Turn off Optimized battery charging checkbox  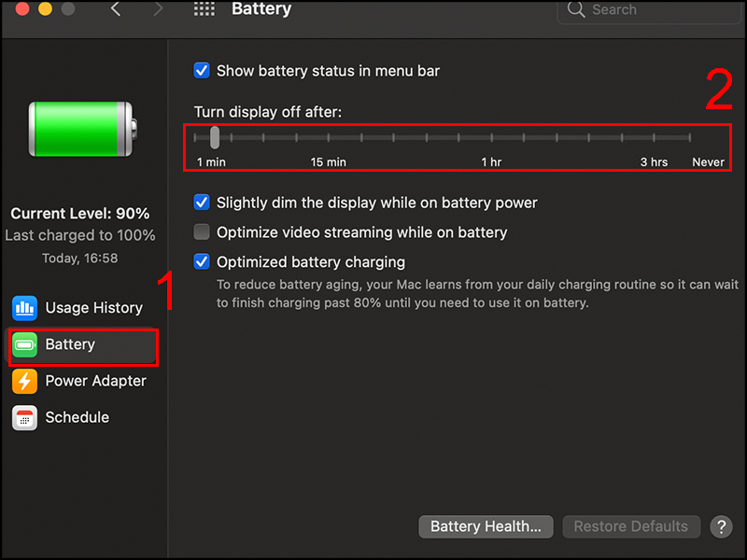(x=202, y=262)
